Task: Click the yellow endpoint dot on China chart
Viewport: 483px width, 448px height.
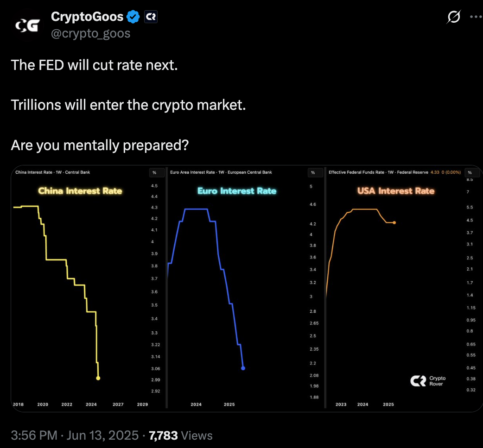Action: 98,378
